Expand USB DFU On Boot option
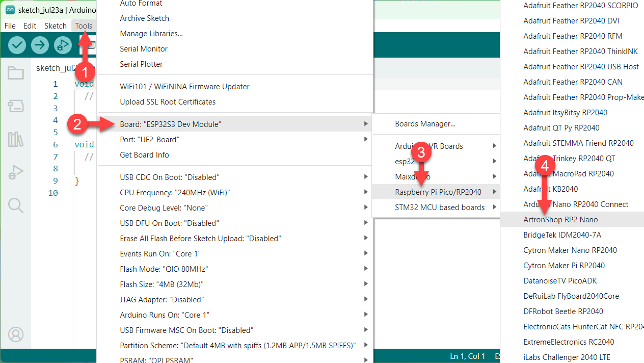This screenshot has height=363, width=644. click(235, 223)
